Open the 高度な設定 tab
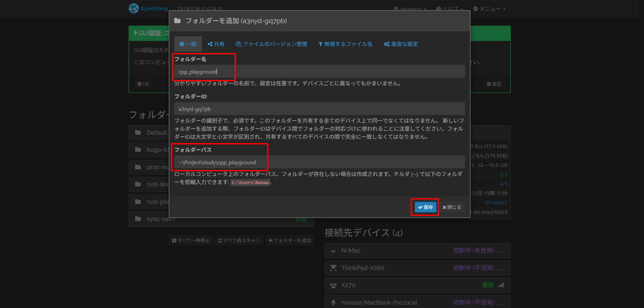Viewport: 644px width, 308px height. tap(401, 44)
